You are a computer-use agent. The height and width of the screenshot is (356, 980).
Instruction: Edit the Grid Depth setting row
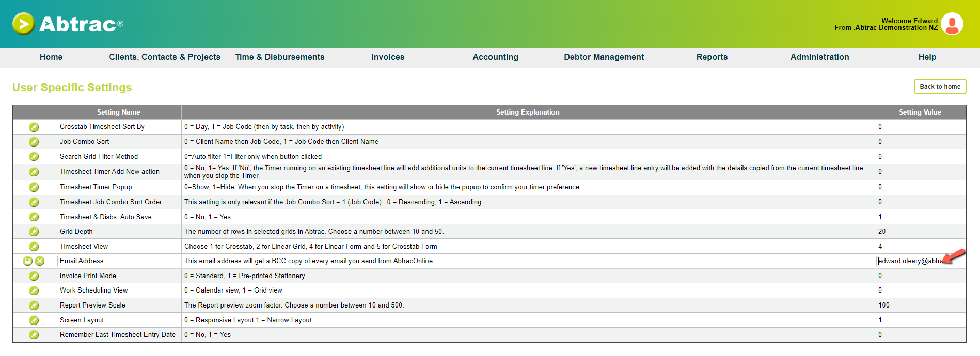click(34, 232)
